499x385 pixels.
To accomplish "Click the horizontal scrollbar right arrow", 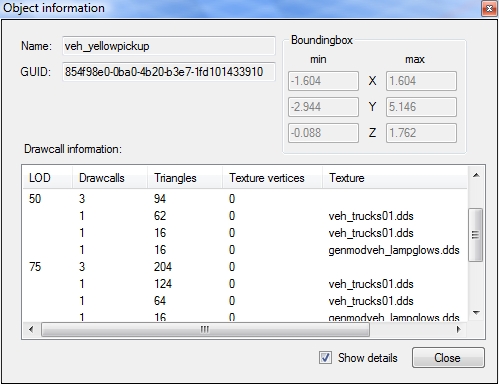I will 459,330.
